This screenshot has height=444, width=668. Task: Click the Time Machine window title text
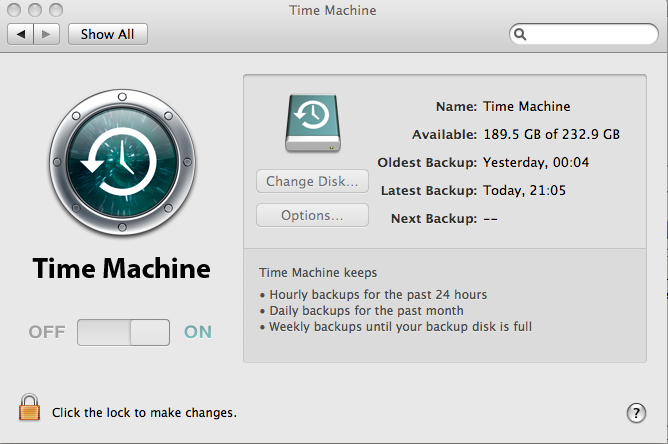click(x=333, y=9)
